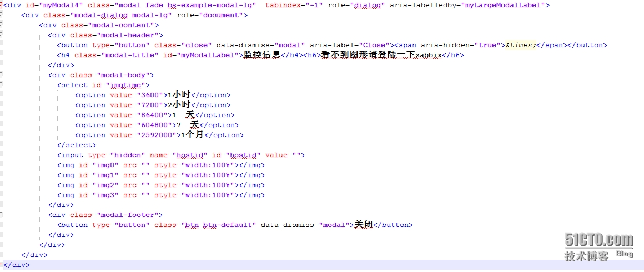This screenshot has width=644, height=272.
Task: Click the "modal-content" class value
Action: pos(121,25)
